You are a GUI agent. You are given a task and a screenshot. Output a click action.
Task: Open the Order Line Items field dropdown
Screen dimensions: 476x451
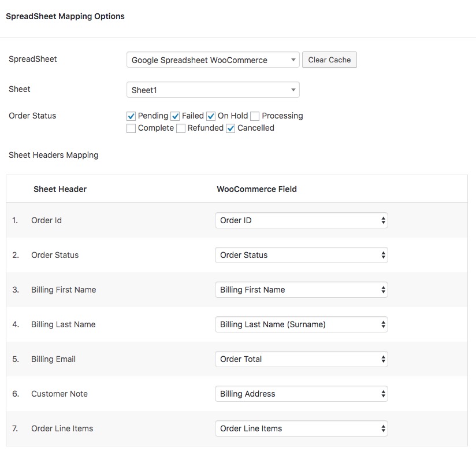pos(301,428)
